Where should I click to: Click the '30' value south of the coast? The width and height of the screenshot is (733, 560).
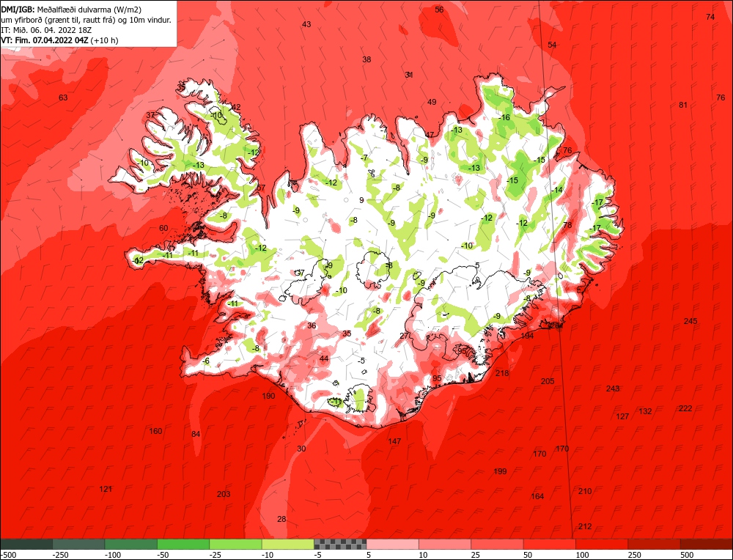301,449
